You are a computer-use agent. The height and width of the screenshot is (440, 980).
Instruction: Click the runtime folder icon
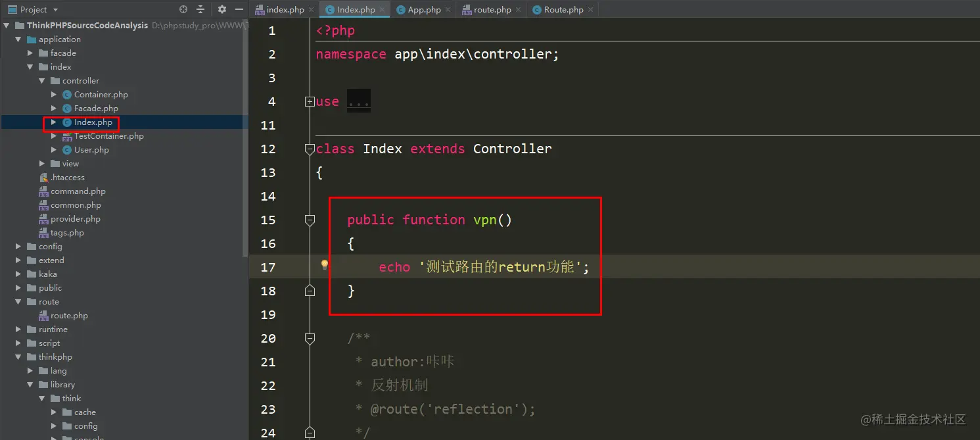coord(32,330)
